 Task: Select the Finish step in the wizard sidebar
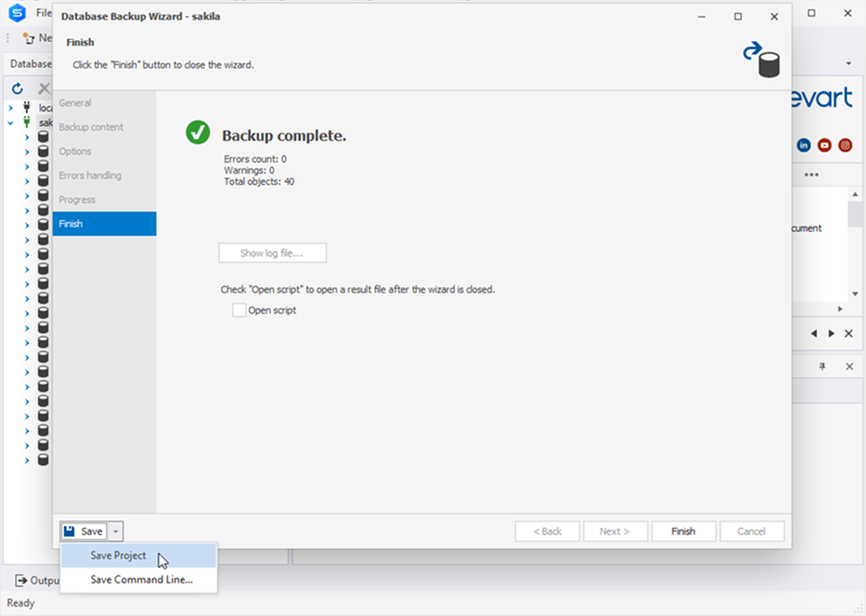pyautogui.click(x=104, y=224)
